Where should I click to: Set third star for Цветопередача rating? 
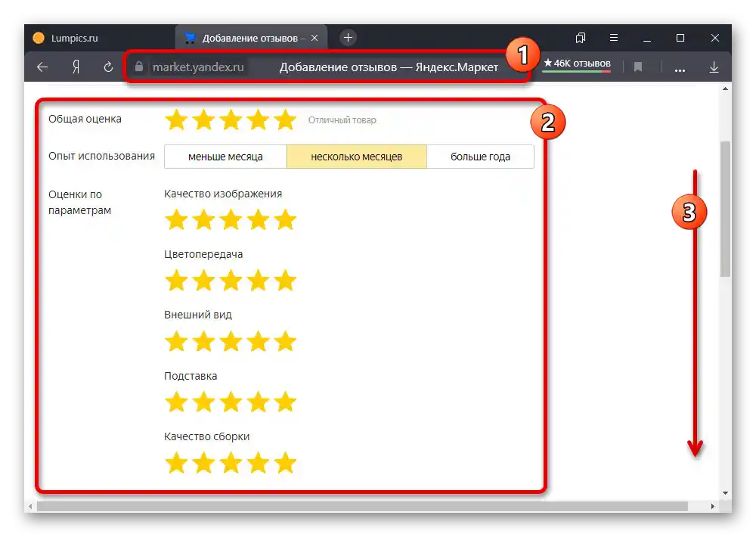click(x=231, y=280)
